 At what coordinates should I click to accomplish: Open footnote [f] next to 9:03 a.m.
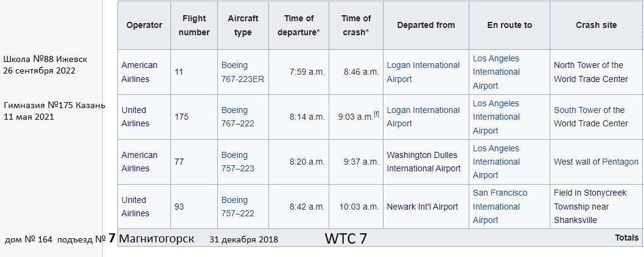pyautogui.click(x=376, y=114)
